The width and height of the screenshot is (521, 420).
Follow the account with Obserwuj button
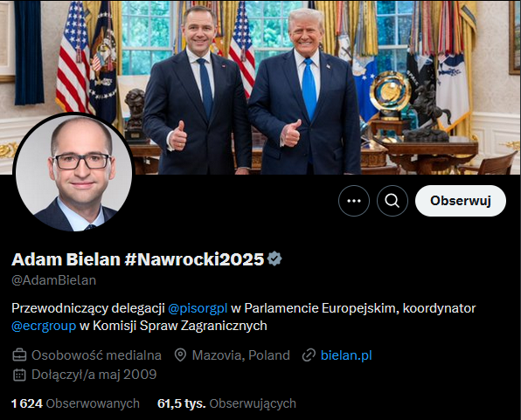[461, 201]
